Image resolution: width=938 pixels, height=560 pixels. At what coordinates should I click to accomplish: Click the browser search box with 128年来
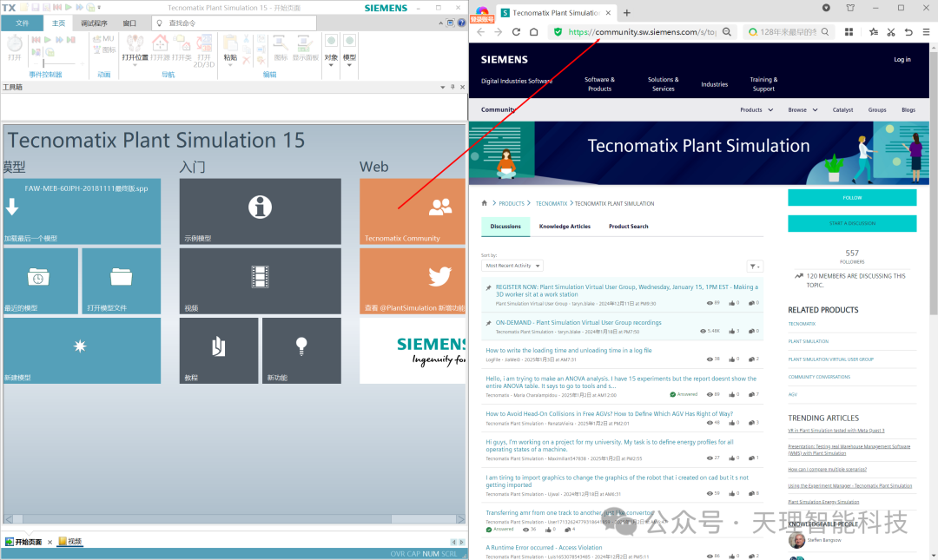789,32
